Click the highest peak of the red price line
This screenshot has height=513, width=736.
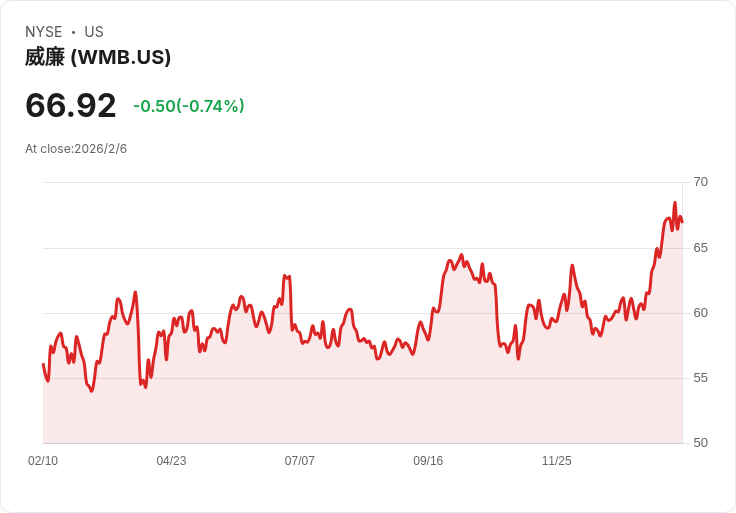675,203
